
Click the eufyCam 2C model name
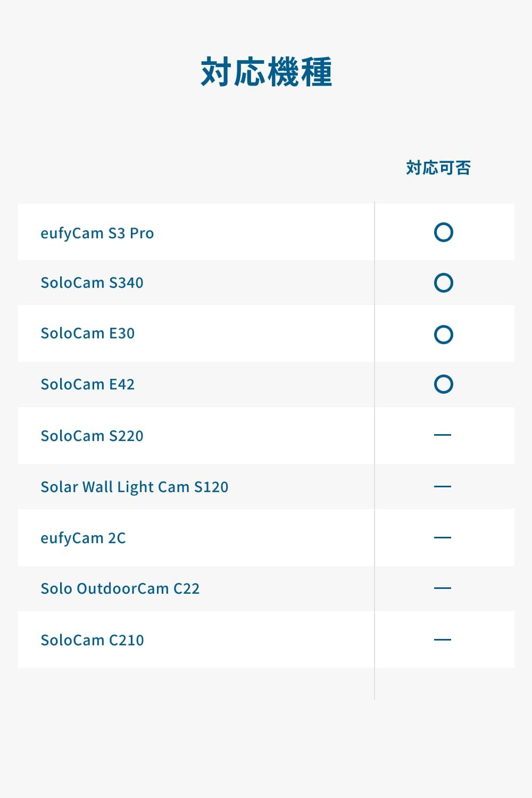point(83,538)
